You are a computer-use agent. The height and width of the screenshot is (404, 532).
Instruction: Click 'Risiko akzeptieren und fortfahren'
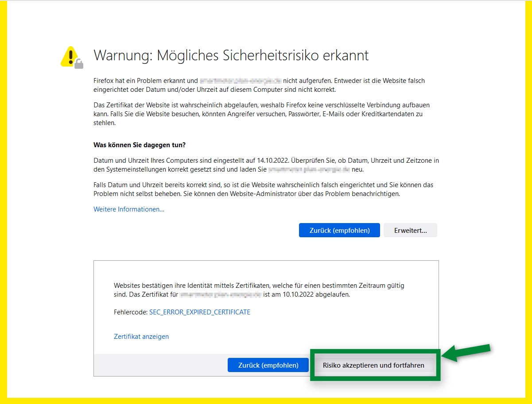pyautogui.click(x=373, y=365)
